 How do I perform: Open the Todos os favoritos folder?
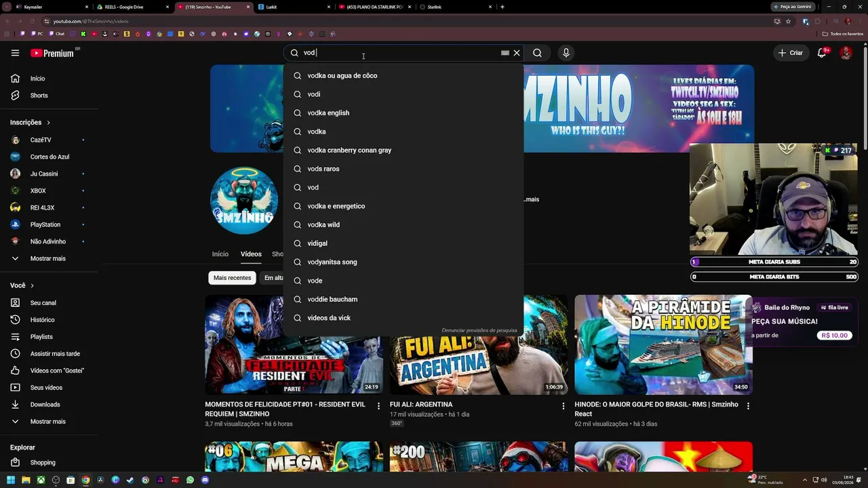[x=843, y=34]
